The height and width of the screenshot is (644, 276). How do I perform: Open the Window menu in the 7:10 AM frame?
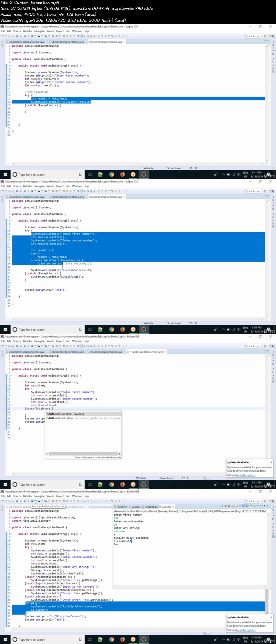[77, 496]
